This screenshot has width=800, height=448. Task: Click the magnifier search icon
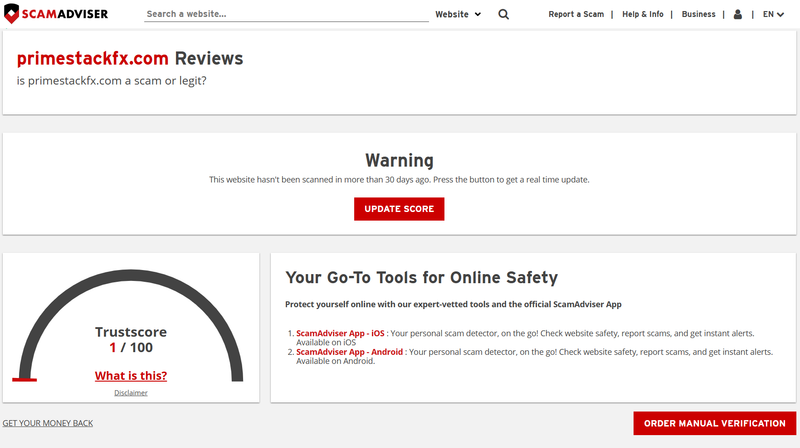(504, 14)
